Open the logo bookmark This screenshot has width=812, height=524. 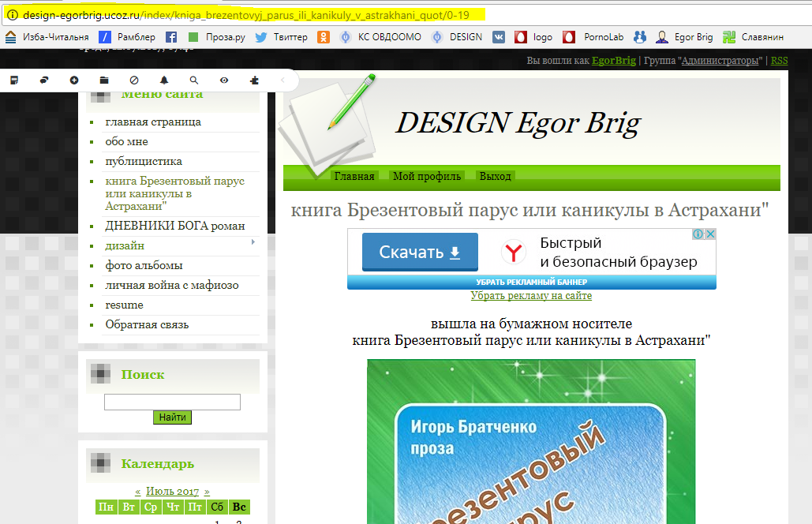point(533,37)
